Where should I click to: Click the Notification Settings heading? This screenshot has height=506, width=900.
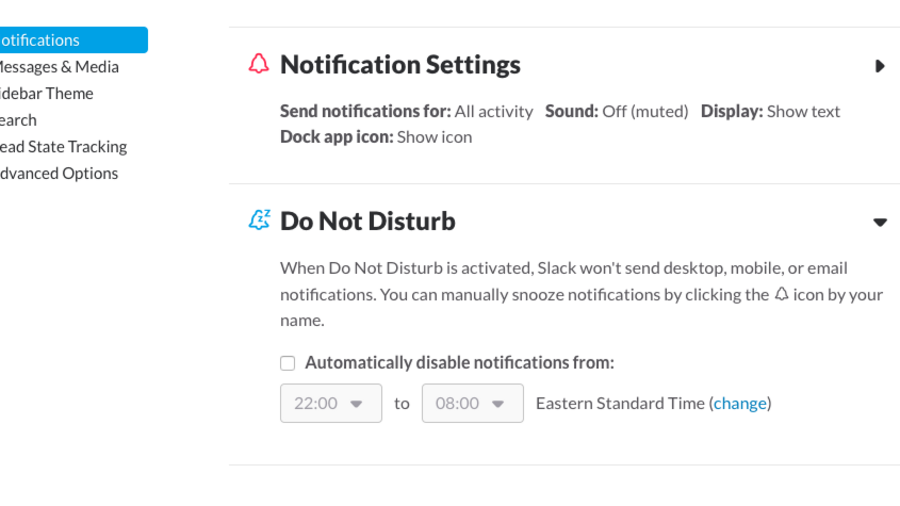click(400, 65)
